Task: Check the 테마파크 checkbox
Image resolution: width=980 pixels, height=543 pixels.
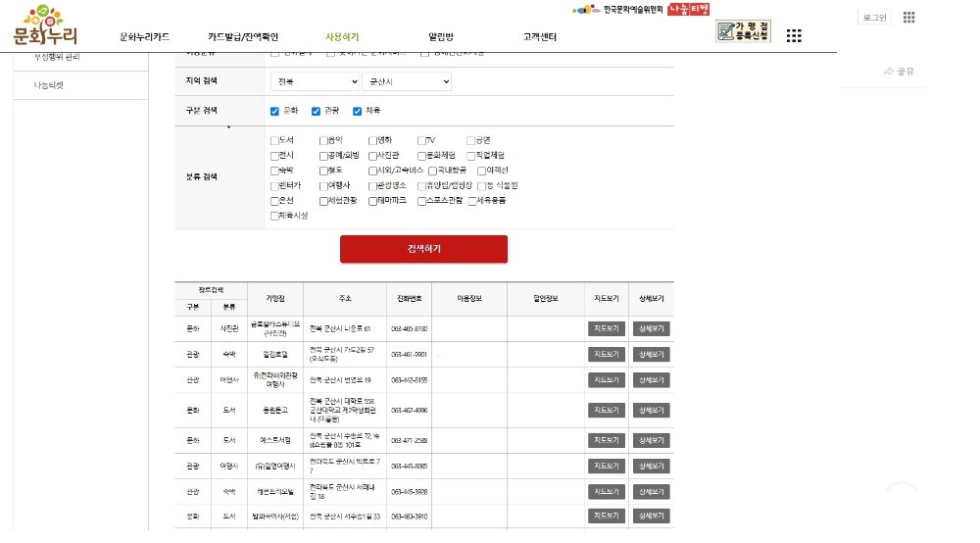Action: pyautogui.click(x=372, y=201)
